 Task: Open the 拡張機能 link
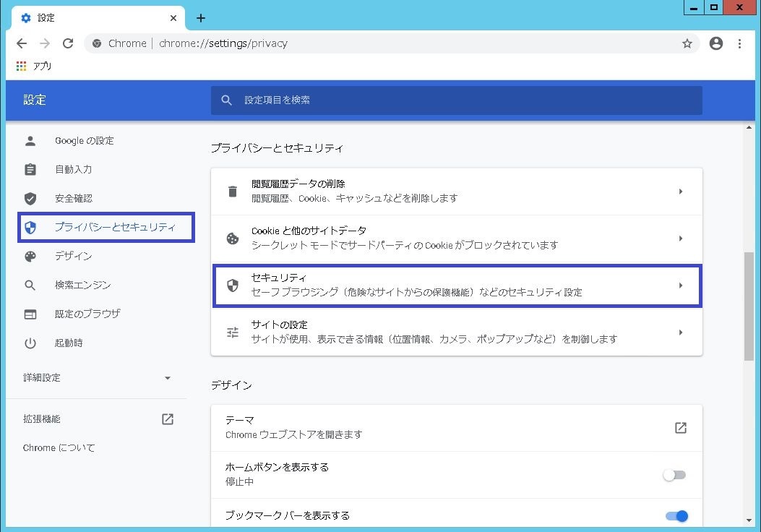(42, 419)
